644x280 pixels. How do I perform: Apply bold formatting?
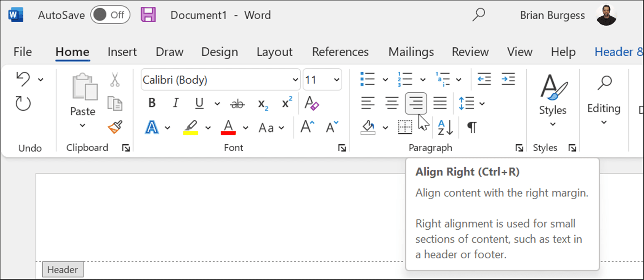pos(152,103)
